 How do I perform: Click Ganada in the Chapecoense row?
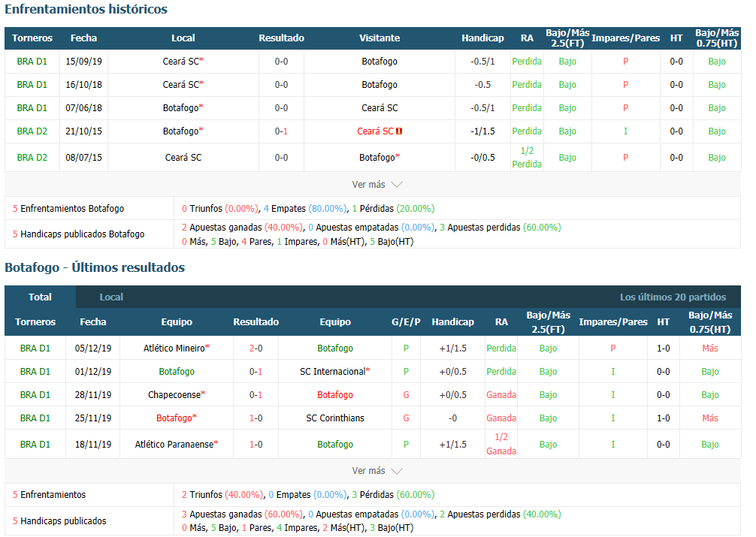(x=501, y=395)
